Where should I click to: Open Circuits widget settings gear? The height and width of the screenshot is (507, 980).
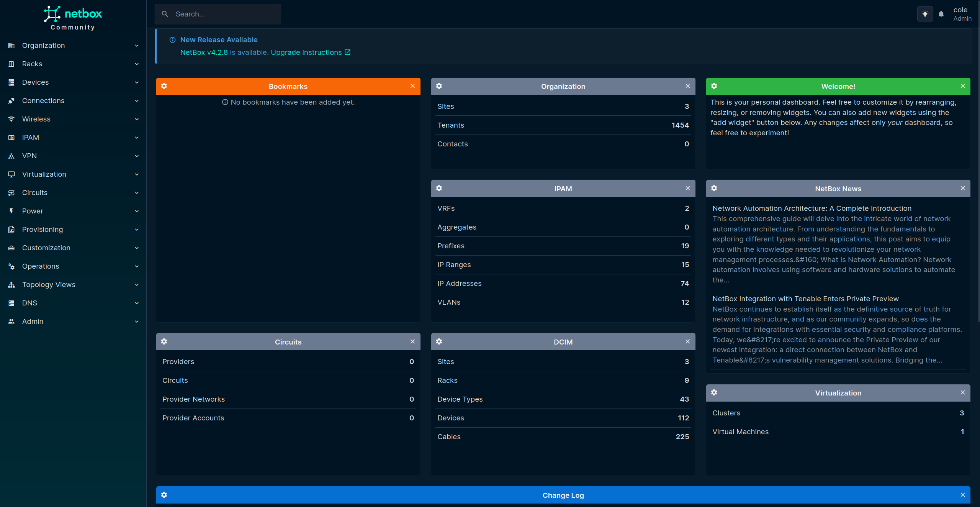click(164, 341)
